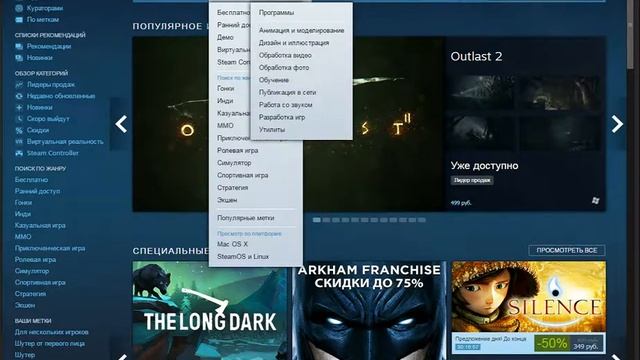Select Анимация и моделирование in submenu
The width and height of the screenshot is (640, 360).
coord(301,31)
